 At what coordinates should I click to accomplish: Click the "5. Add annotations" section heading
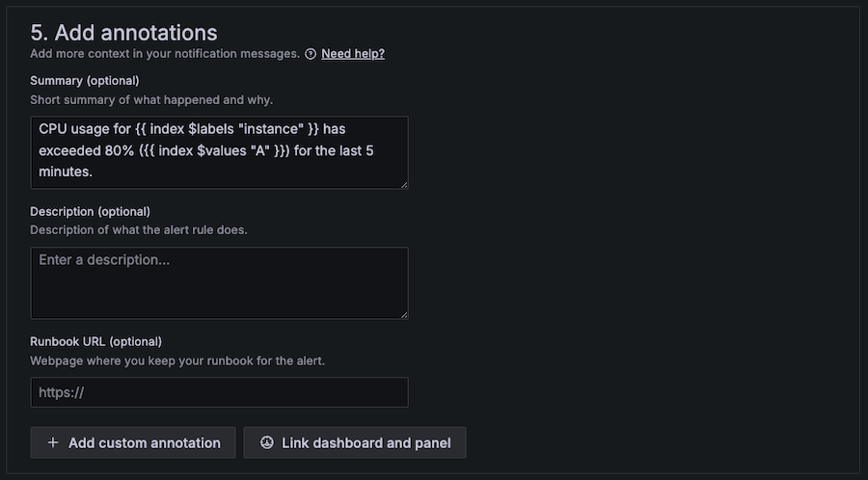pos(123,34)
